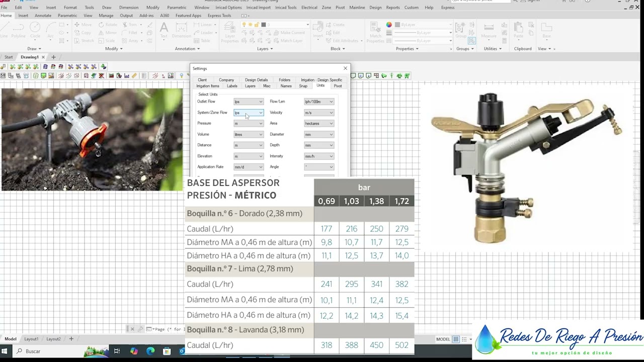
Task: Click the drip emitter photo
Action: (92, 139)
